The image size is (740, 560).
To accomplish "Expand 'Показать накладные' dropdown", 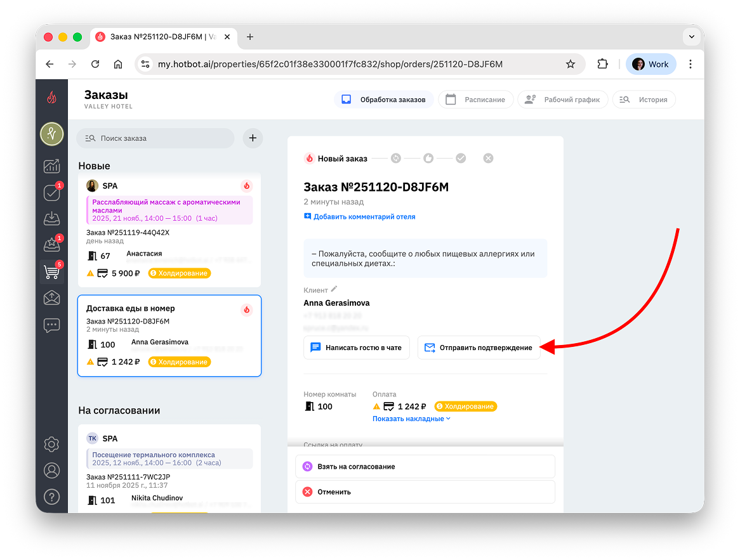I will (411, 419).
